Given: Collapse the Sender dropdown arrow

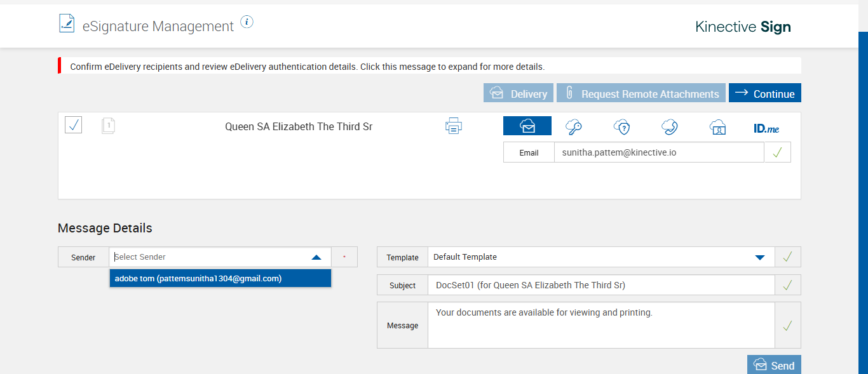Looking at the screenshot, I should click(x=316, y=257).
